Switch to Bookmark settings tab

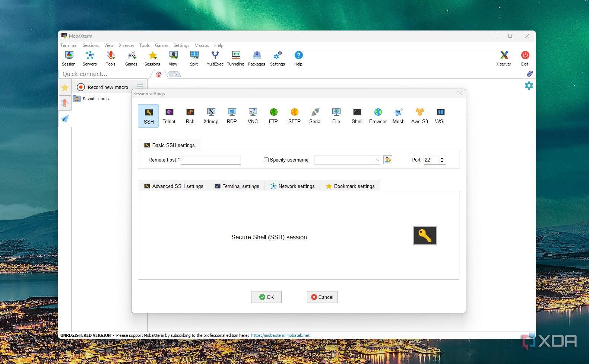350,186
